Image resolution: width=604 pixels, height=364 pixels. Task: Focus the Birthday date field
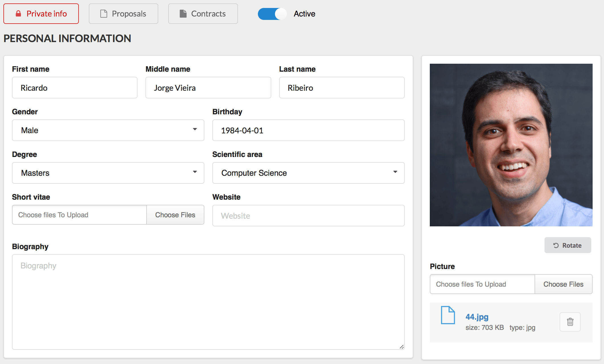[x=308, y=130]
